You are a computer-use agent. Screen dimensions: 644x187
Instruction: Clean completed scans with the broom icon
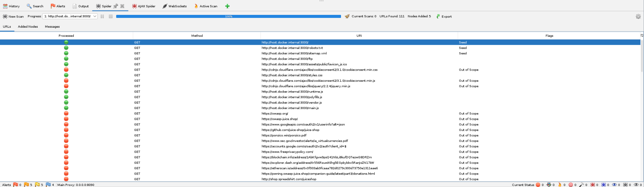click(x=347, y=16)
